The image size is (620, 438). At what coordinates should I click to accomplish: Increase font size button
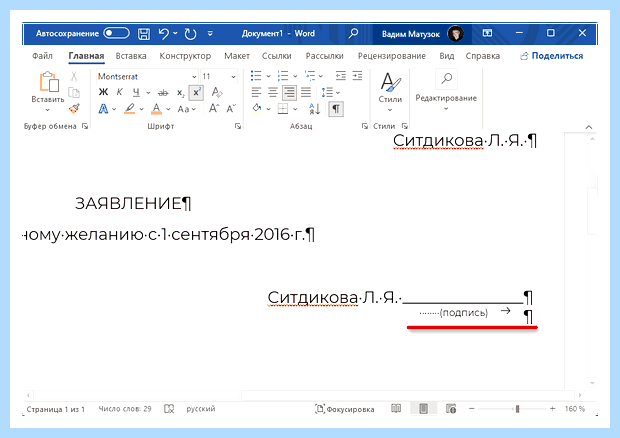(x=214, y=108)
